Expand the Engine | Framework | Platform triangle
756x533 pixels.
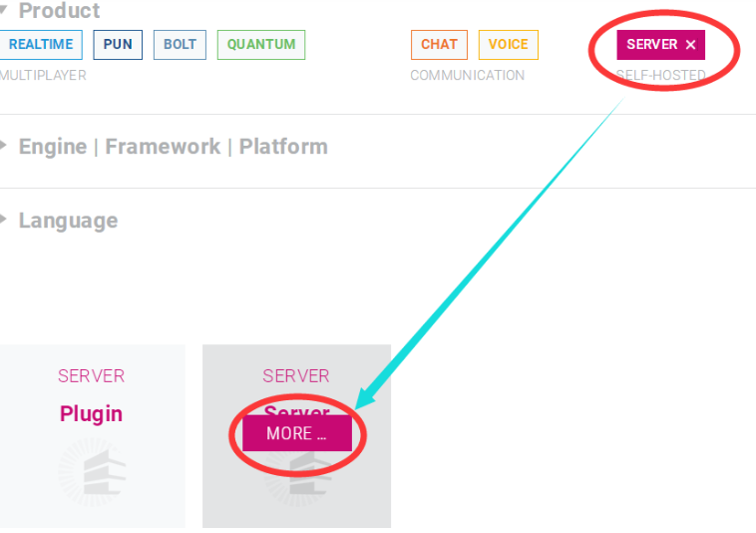(4, 146)
